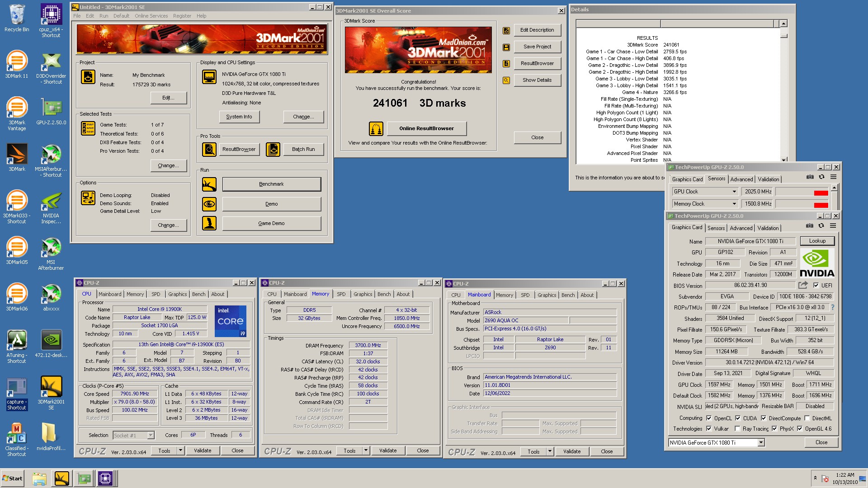Click the Selected Tests checklist icon
Viewport: 868px width, 488px height.
[x=88, y=128]
